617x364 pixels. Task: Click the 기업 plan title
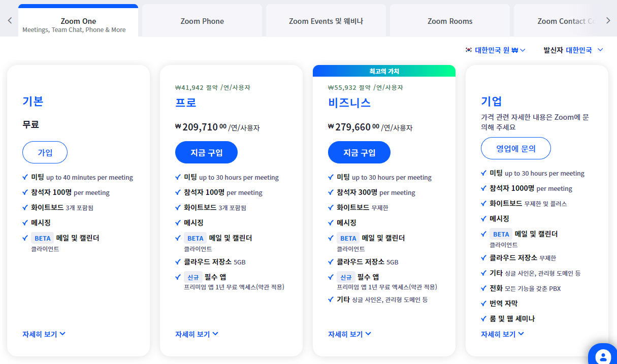[492, 101]
